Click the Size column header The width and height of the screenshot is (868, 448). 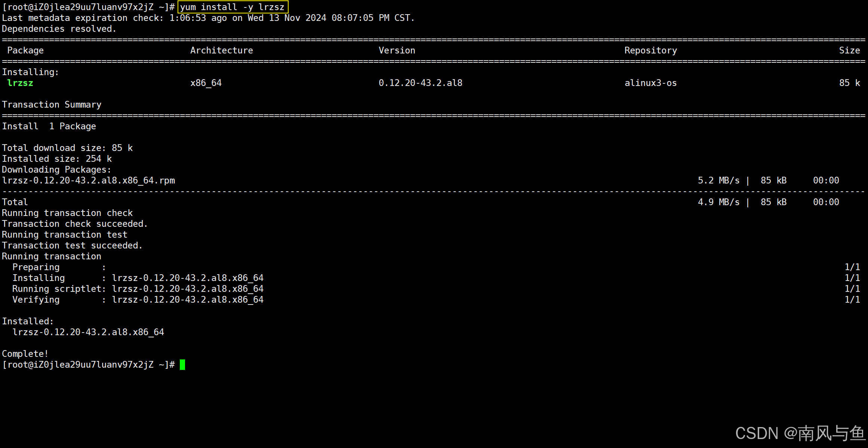click(849, 50)
